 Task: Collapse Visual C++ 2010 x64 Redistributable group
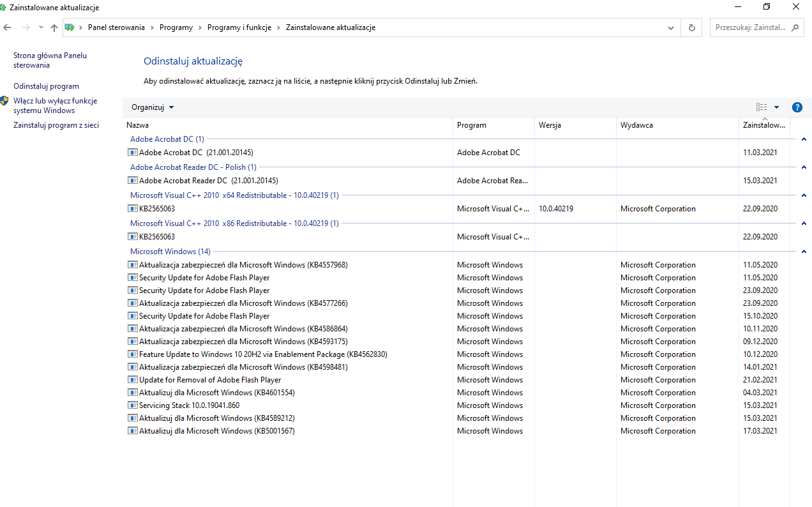pos(803,195)
